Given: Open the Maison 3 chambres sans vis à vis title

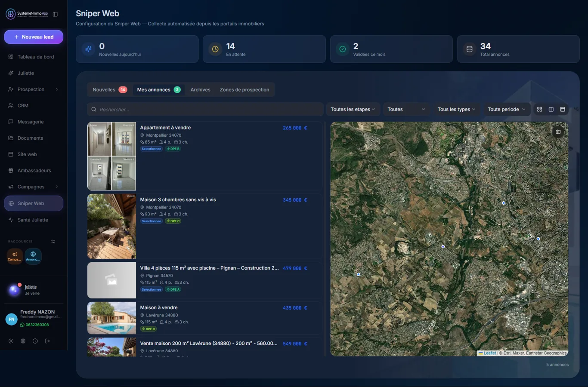Looking at the screenshot, I should (x=178, y=200).
